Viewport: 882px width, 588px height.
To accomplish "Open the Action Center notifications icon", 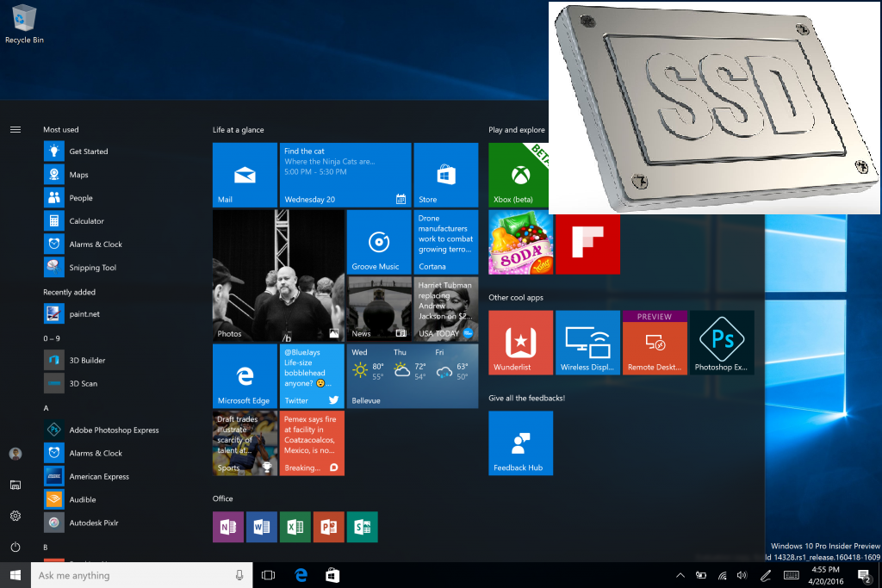I will tap(864, 575).
